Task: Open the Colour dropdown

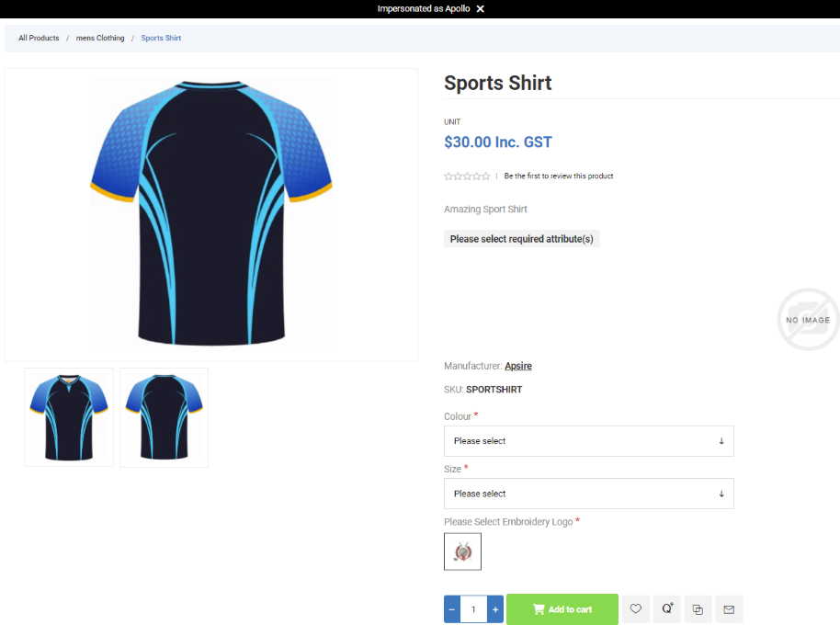Action: (x=588, y=441)
